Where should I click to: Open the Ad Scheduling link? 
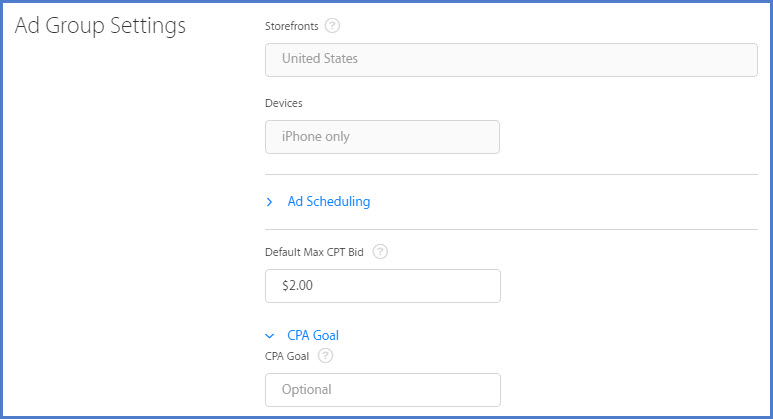pyautogui.click(x=328, y=202)
